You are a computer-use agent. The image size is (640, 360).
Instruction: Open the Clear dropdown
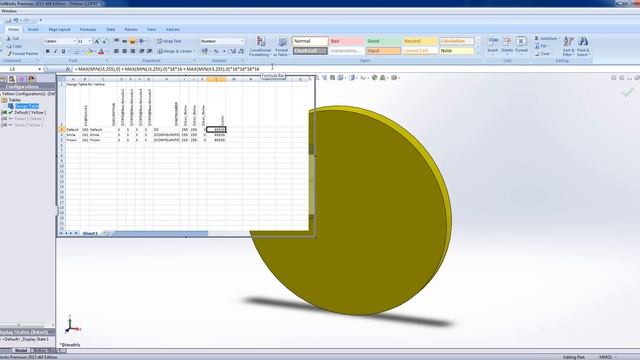click(x=544, y=54)
